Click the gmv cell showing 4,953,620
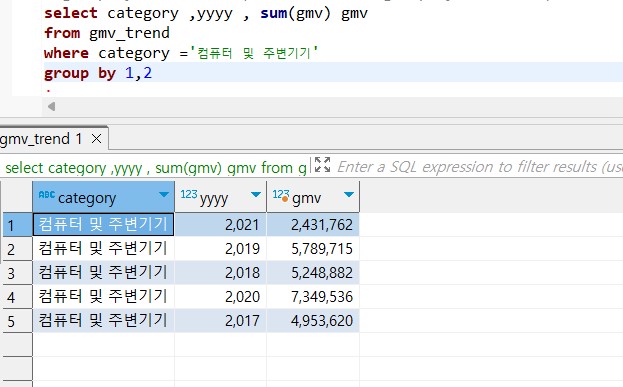The height and width of the screenshot is (387, 623). tap(313, 320)
